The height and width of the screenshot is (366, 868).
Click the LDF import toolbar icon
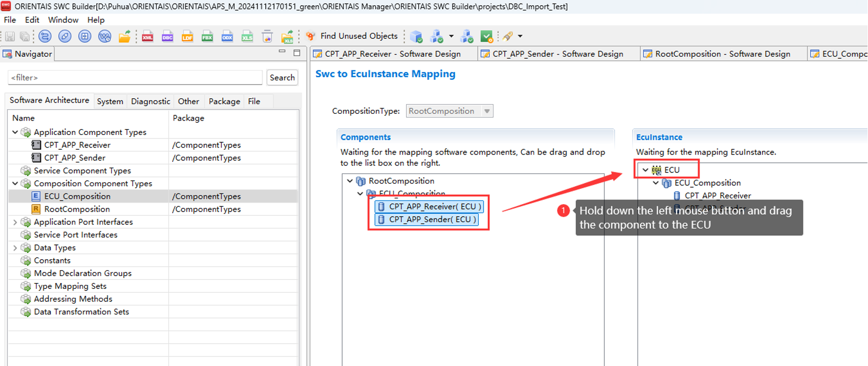point(187,36)
